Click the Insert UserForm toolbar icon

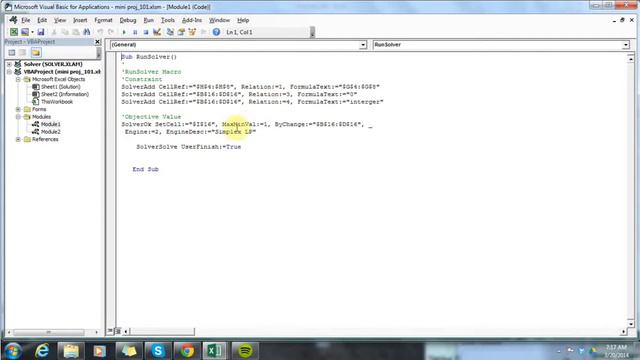[x=25, y=32]
